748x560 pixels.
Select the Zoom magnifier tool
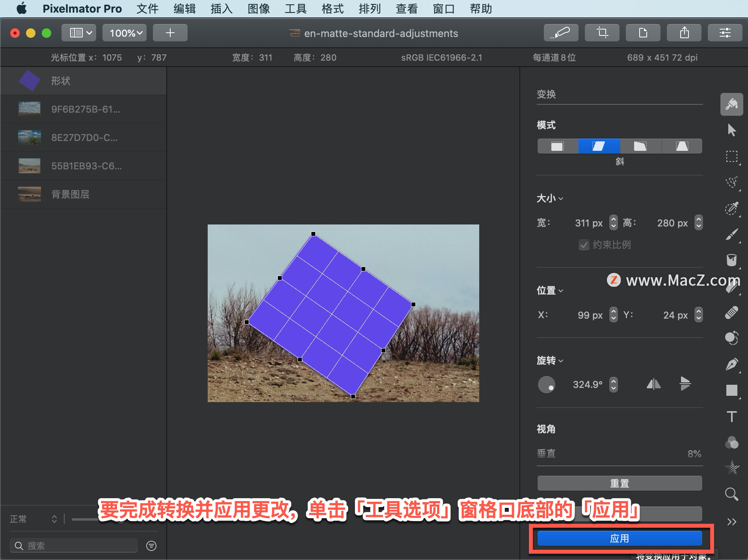tap(731, 494)
